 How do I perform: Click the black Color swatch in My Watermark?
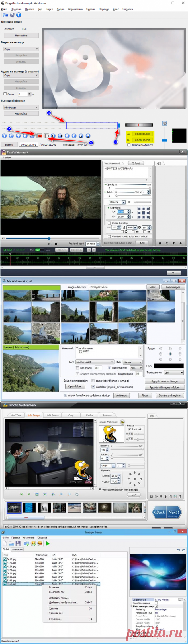169,366
